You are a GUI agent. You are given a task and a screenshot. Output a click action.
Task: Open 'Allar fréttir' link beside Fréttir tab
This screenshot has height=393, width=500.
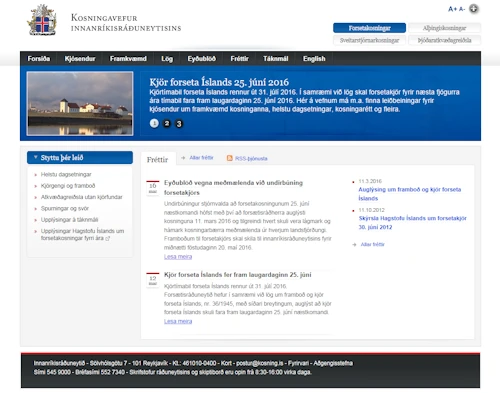click(201, 158)
